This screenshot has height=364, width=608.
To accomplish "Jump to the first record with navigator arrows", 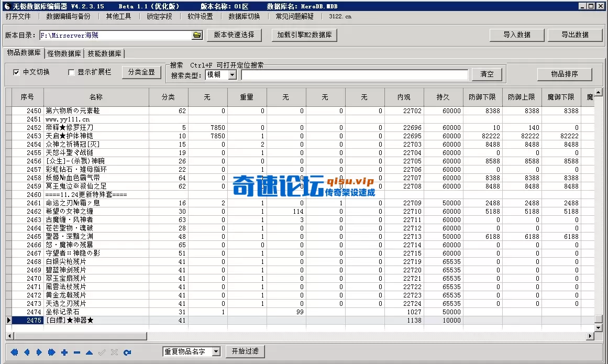I will 14,352.
